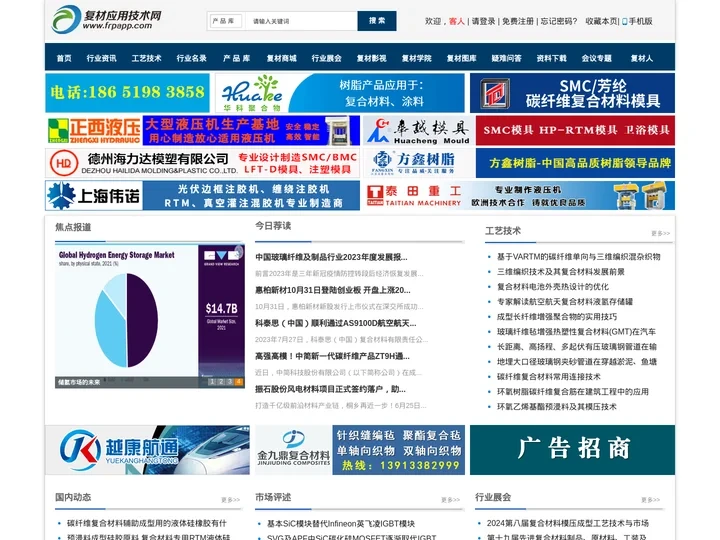Open 成型长纤维增强聚合物的实用技巧
Image resolution: width=720 pixels, height=540 pixels.
[x=557, y=317]
